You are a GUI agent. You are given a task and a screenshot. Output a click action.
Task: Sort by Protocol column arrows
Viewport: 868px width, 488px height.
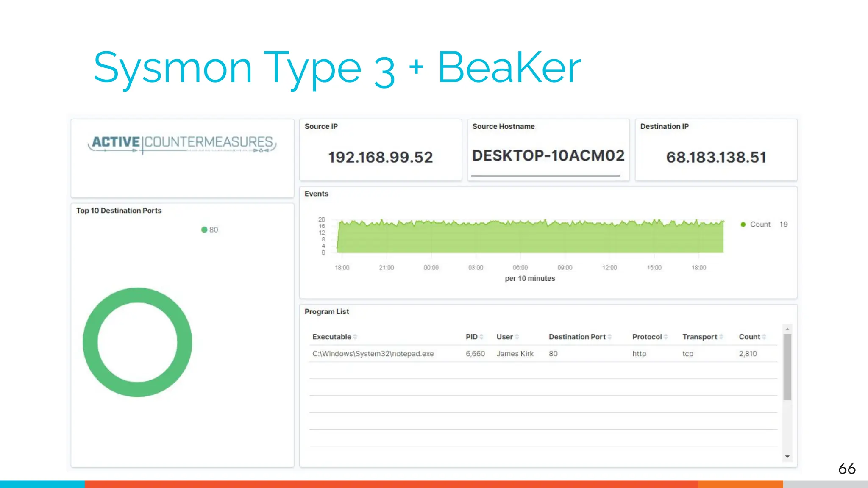(666, 337)
